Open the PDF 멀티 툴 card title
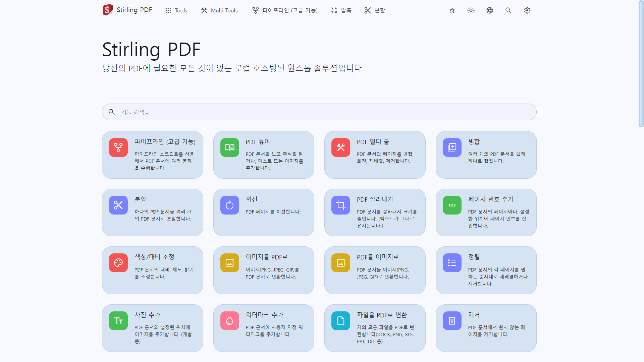 [373, 142]
